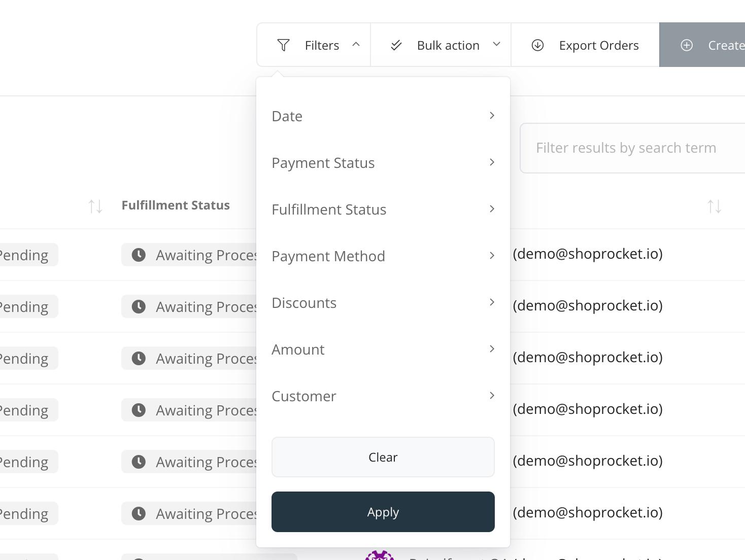
Task: Select the Payment Method filter
Action: coord(383,256)
